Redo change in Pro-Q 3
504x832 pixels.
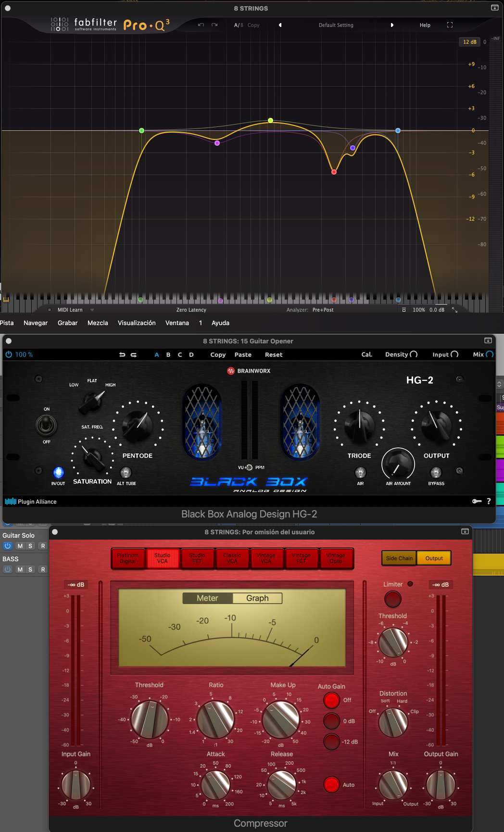(x=214, y=25)
